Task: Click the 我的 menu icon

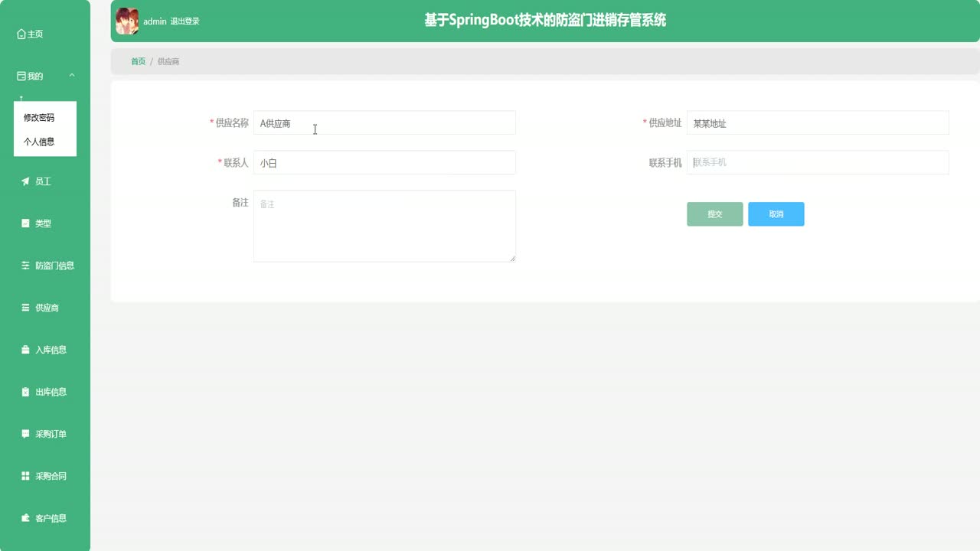Action: tap(21, 76)
